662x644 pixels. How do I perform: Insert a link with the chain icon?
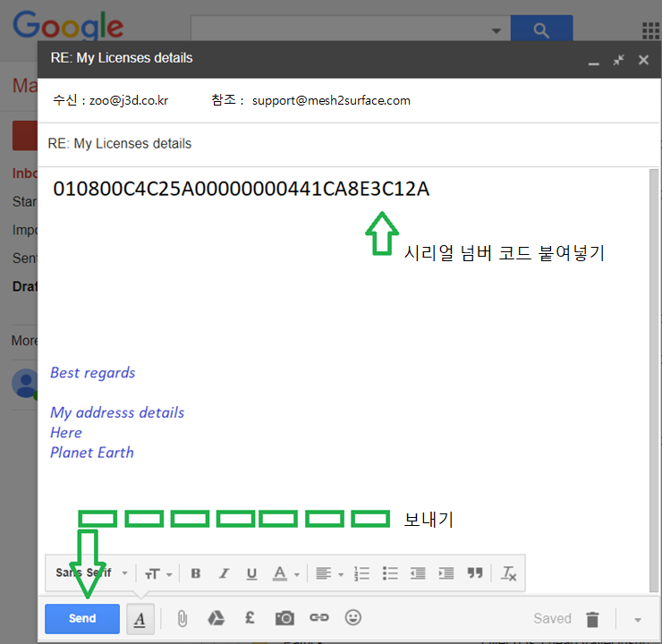click(319, 618)
